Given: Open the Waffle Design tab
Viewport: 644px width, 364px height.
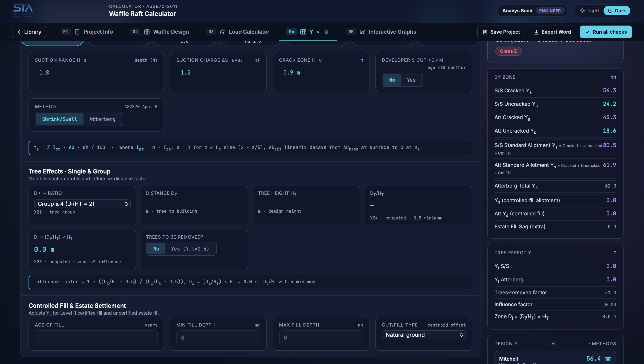Looking at the screenshot, I should 160,32.
